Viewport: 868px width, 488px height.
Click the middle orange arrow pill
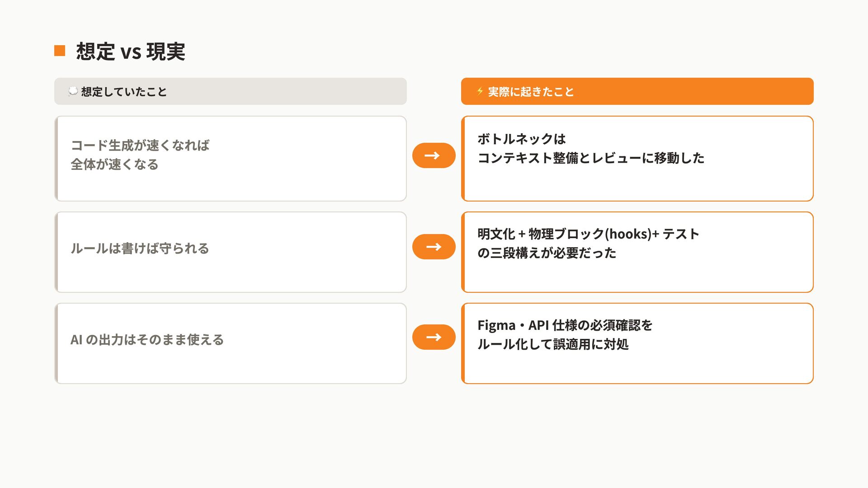[434, 247]
